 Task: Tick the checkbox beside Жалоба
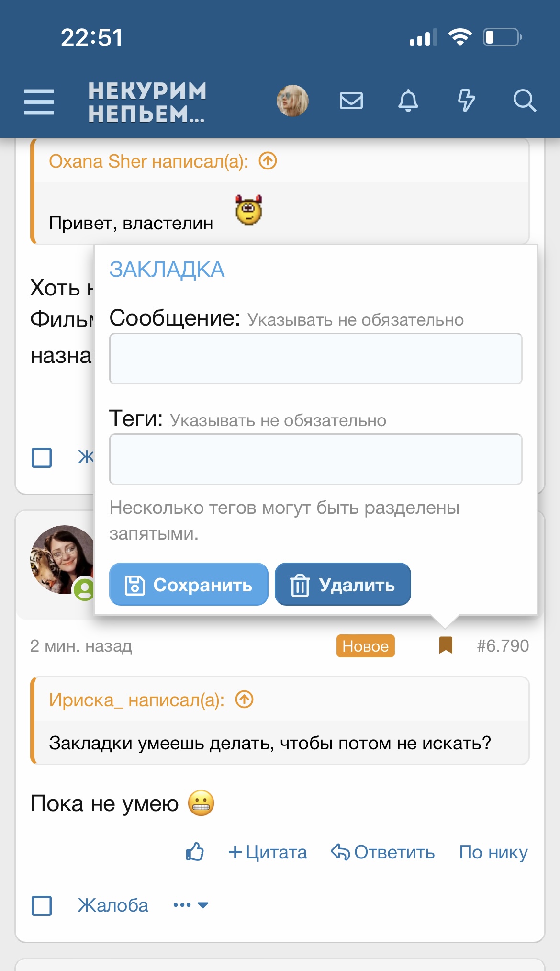click(x=42, y=905)
